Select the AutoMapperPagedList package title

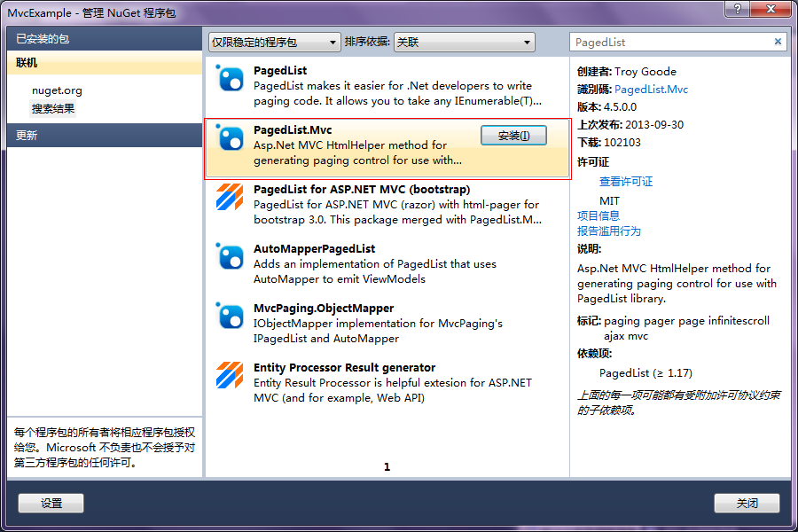point(315,249)
